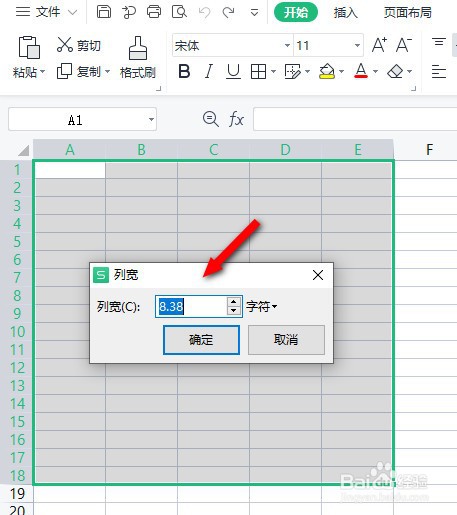Apply the yellow fill color
This screenshot has width=457, height=515.
tap(327, 71)
